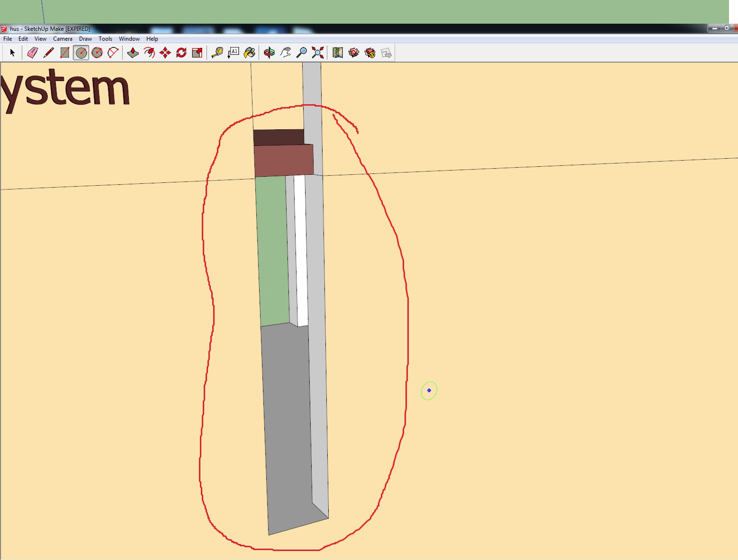The image size is (738, 560).
Task: Open the Draw menu
Action: 85,39
